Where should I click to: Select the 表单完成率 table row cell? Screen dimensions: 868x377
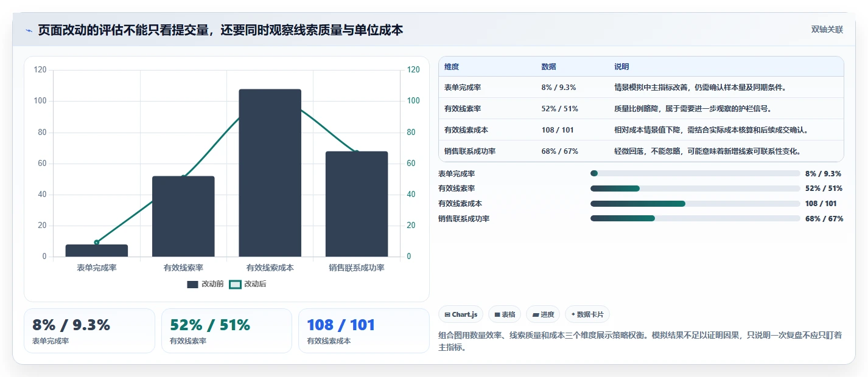point(463,88)
